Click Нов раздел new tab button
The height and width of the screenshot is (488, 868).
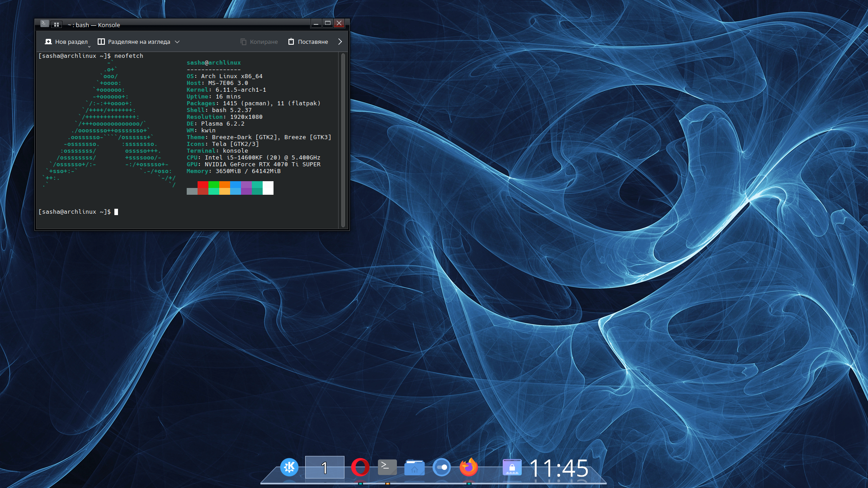[66, 42]
